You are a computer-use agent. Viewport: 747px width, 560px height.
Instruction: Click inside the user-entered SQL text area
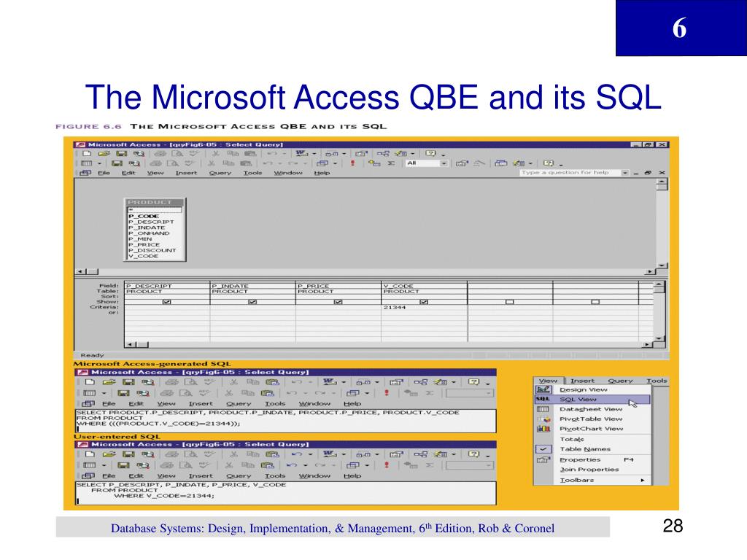(286, 493)
